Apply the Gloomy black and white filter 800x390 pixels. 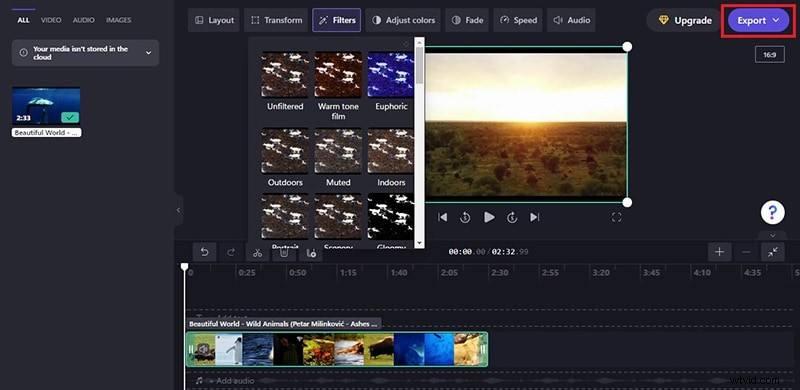[391, 216]
